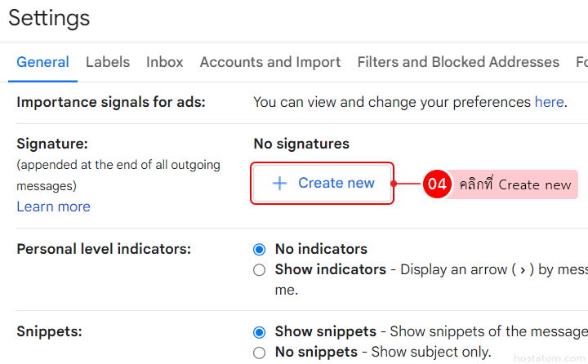Click the Create new signature button
Screen dimensions: 588x364
tap(323, 183)
